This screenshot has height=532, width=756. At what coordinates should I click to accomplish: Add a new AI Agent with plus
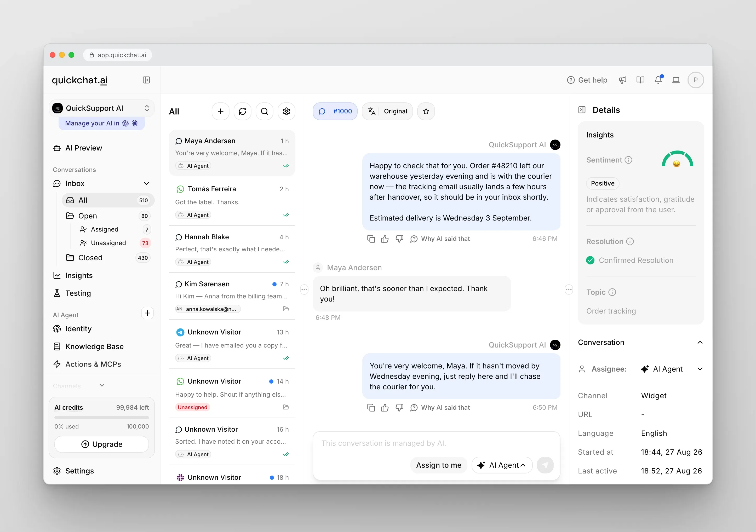pyautogui.click(x=147, y=313)
